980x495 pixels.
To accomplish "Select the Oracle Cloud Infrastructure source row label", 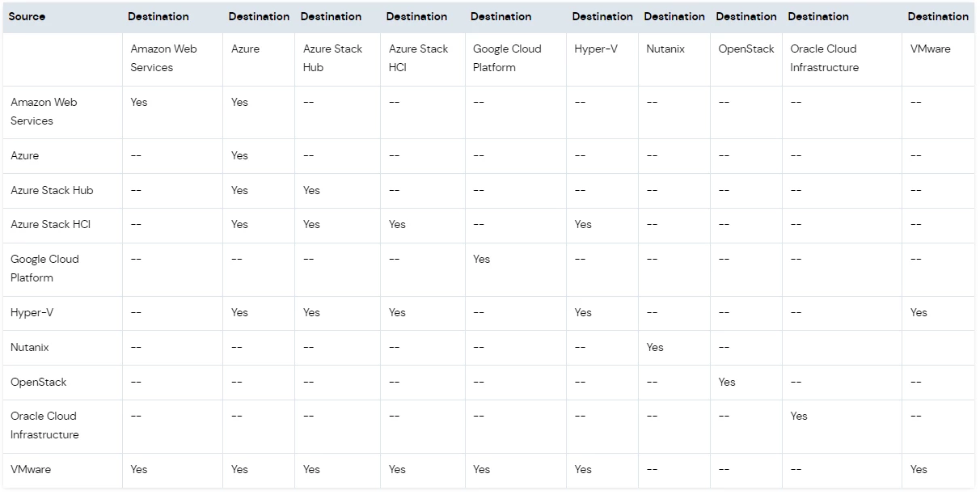I will coord(44,425).
